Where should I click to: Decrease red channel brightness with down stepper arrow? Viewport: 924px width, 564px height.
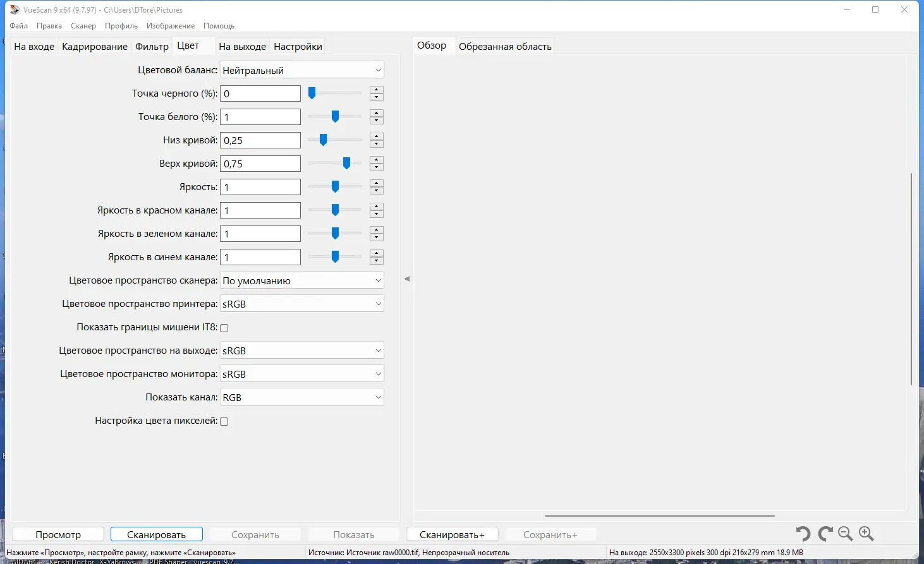377,214
